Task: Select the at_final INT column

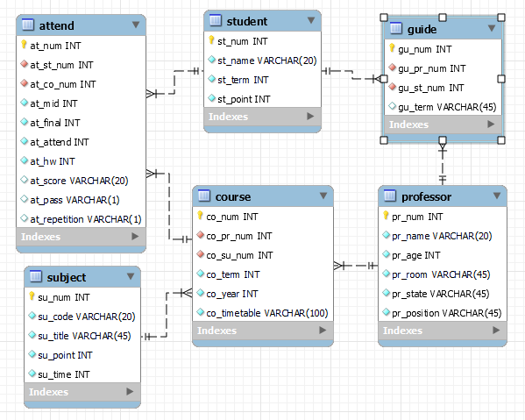Action: (81, 123)
